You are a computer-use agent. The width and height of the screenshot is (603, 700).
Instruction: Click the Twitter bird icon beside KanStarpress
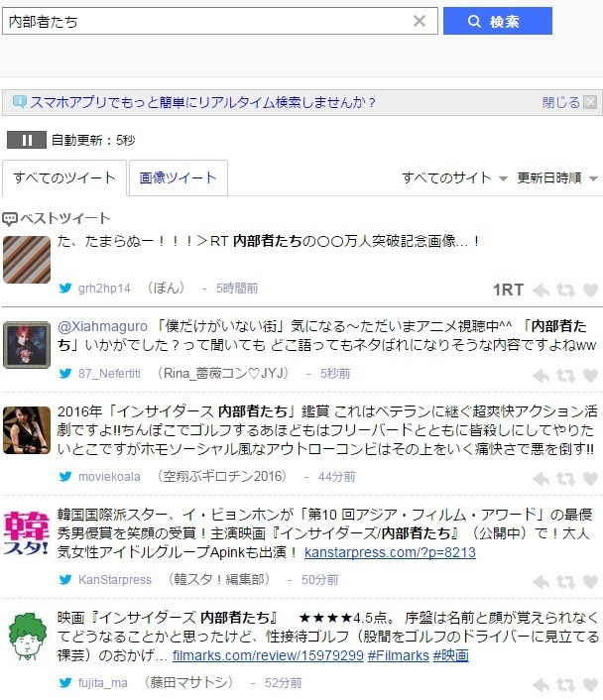click(65, 579)
